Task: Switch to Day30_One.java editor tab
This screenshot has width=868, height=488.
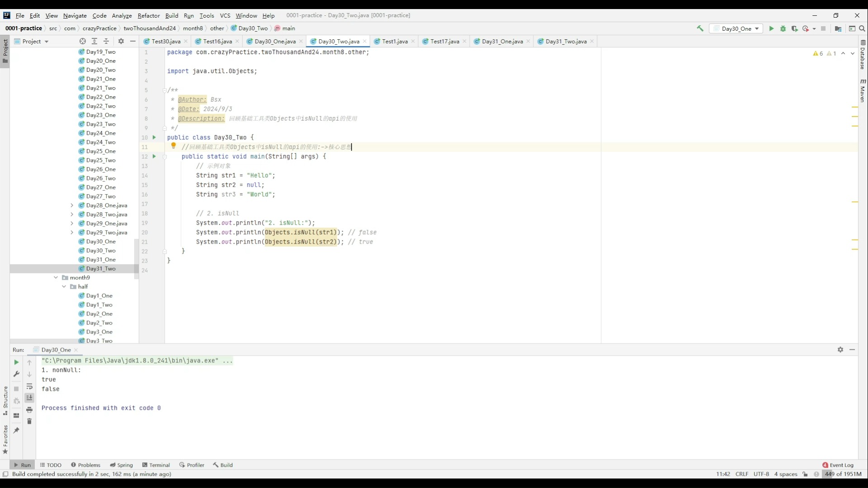Action: (275, 41)
